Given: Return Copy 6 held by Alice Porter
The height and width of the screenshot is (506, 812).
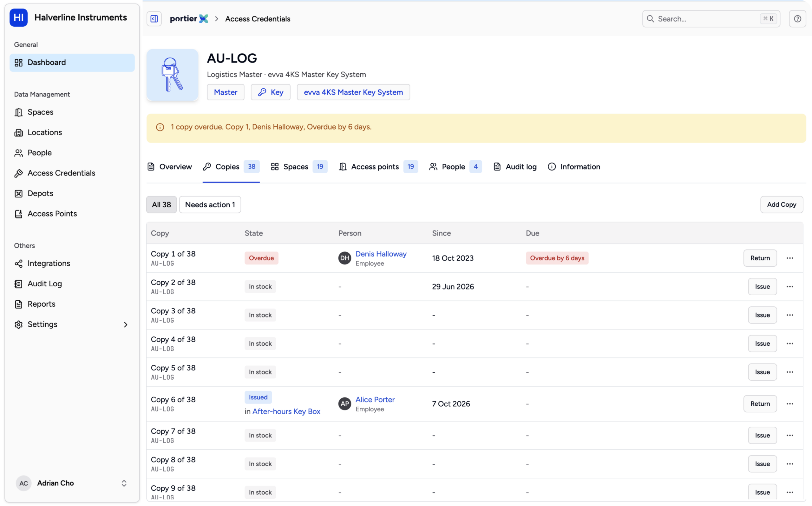Looking at the screenshot, I should tap(760, 404).
